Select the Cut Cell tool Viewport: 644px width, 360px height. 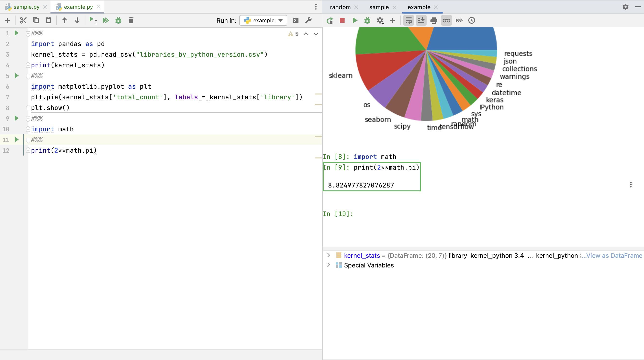click(23, 20)
